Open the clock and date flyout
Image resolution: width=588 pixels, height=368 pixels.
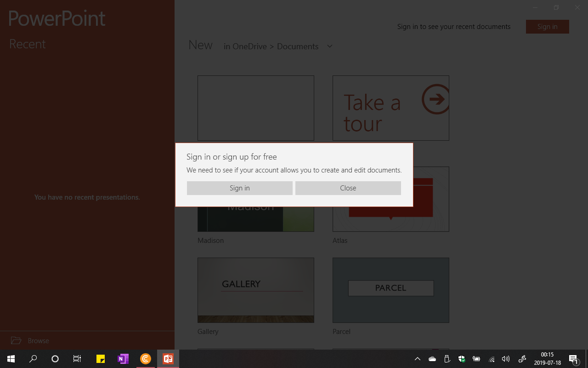coord(547,359)
